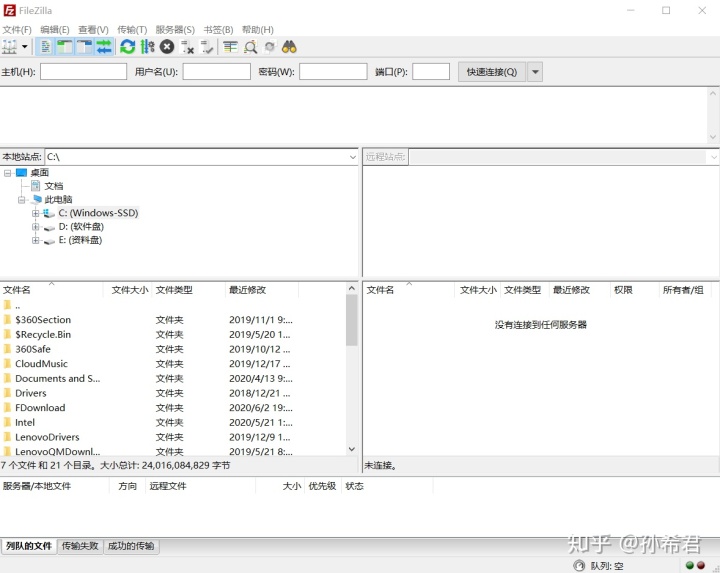The width and height of the screenshot is (720, 573).
Task: Toggle local directory tree display
Action: (65, 47)
